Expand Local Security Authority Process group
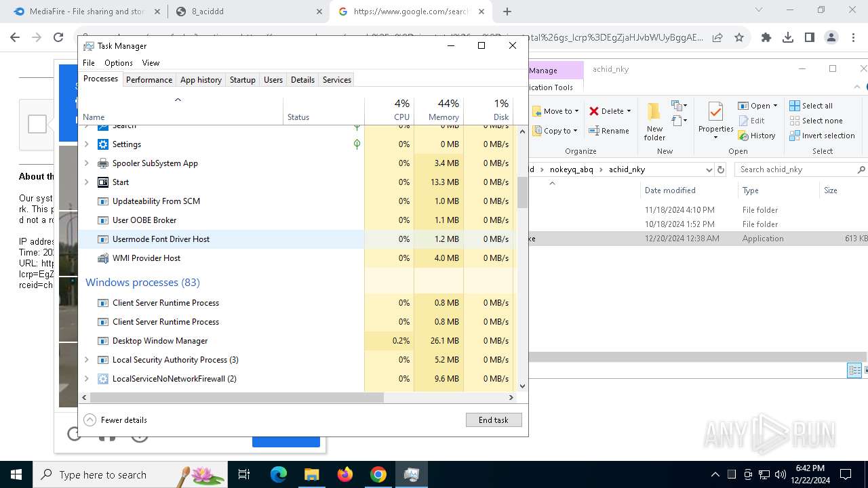Viewport: 868px width, 488px height. (x=86, y=360)
